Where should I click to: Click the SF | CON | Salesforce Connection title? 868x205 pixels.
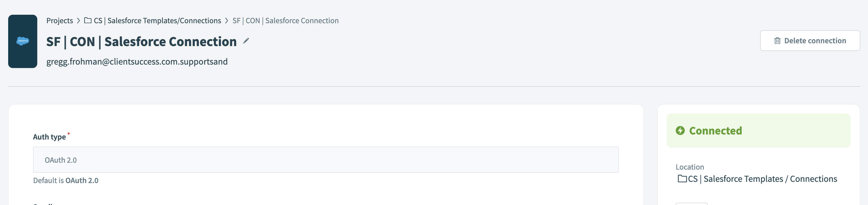142,41
